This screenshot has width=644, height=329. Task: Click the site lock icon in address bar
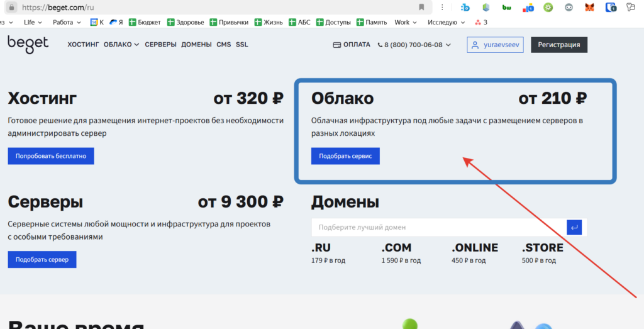(11, 8)
